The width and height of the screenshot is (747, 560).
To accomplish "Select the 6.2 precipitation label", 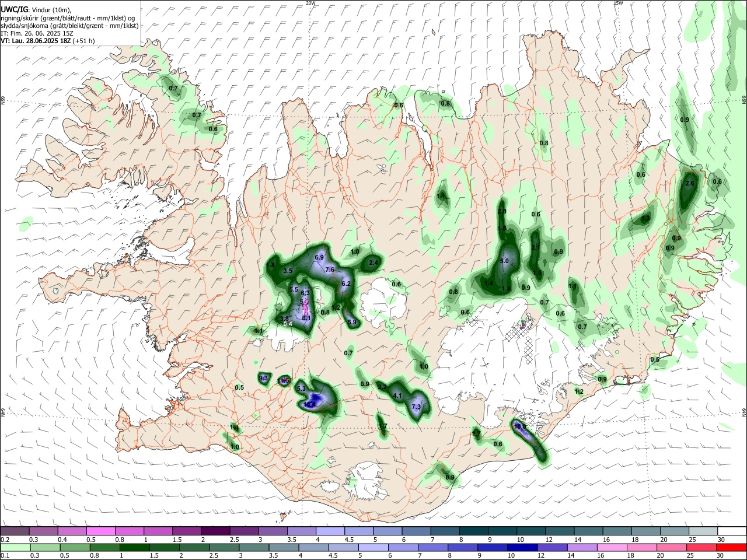I will tap(345, 283).
